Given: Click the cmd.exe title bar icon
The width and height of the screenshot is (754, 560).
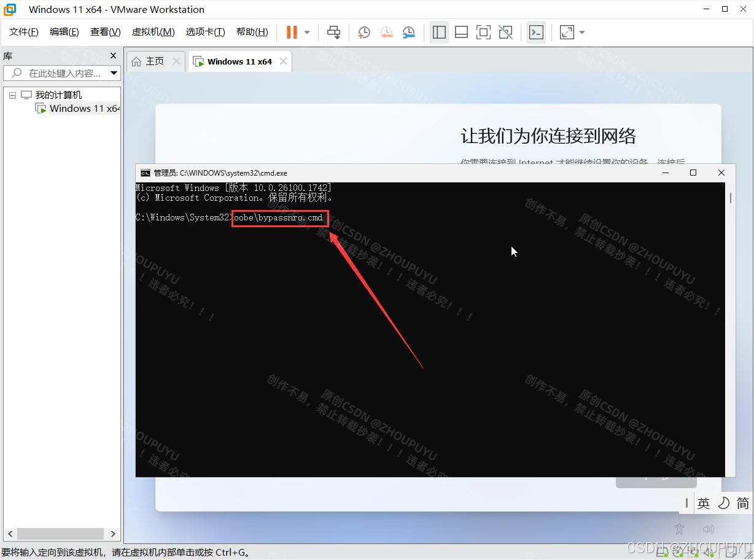Looking at the screenshot, I should tap(146, 173).
